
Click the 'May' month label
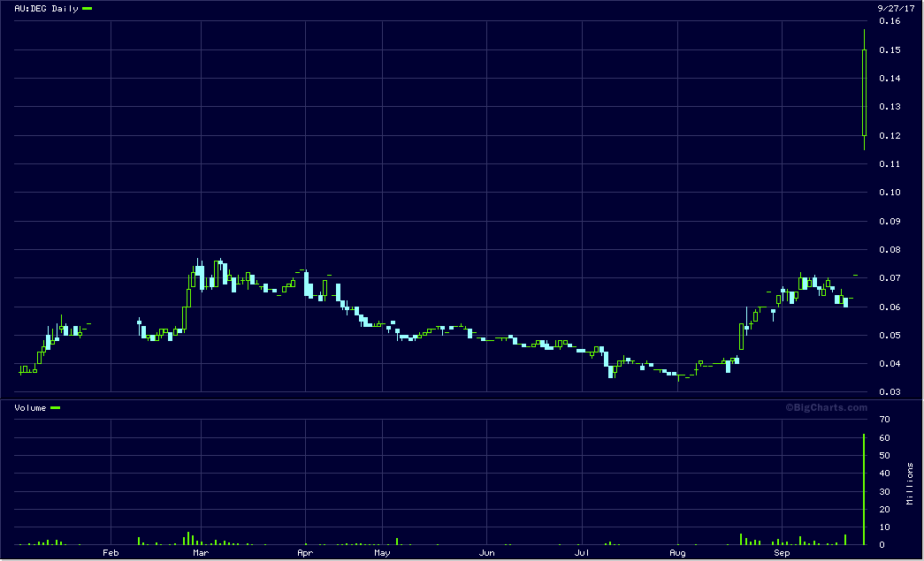pos(383,553)
